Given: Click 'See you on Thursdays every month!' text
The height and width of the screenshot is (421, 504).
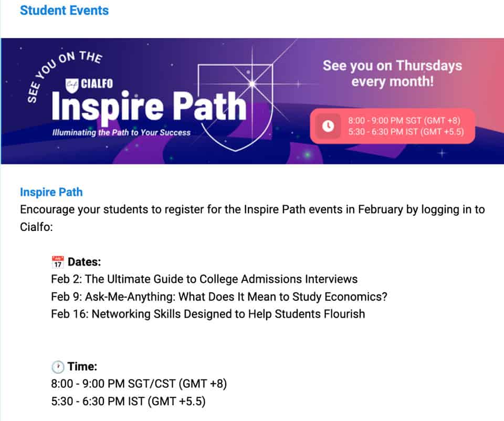Looking at the screenshot, I should pyautogui.click(x=392, y=73).
